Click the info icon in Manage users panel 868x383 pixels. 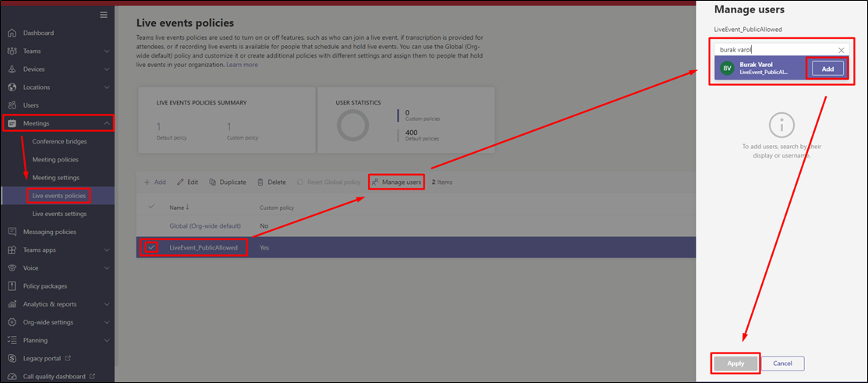781,126
